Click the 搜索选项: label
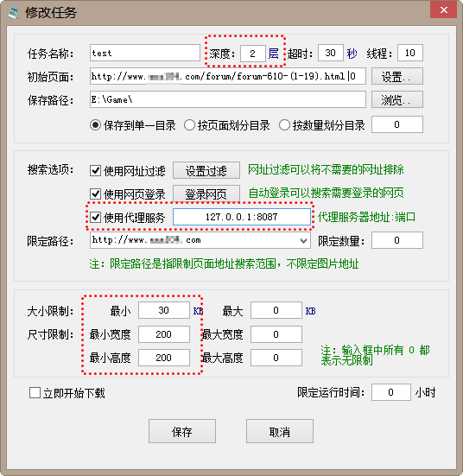 (x=50, y=169)
